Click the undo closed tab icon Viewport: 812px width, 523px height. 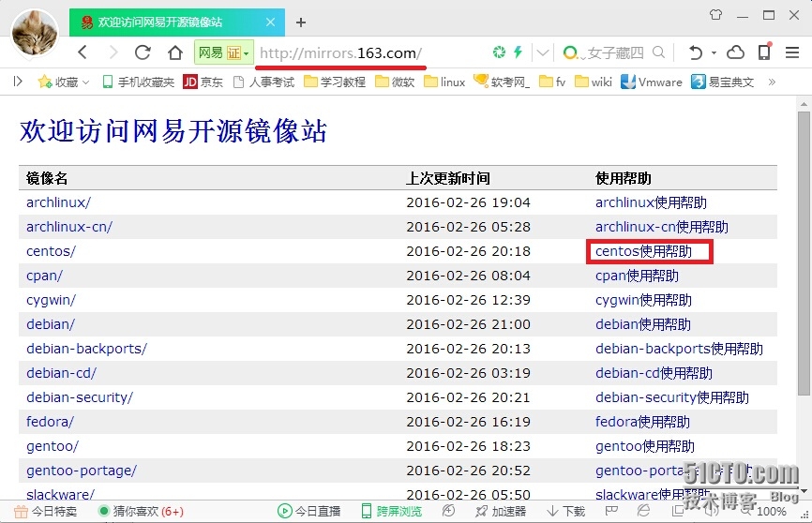[x=696, y=52]
